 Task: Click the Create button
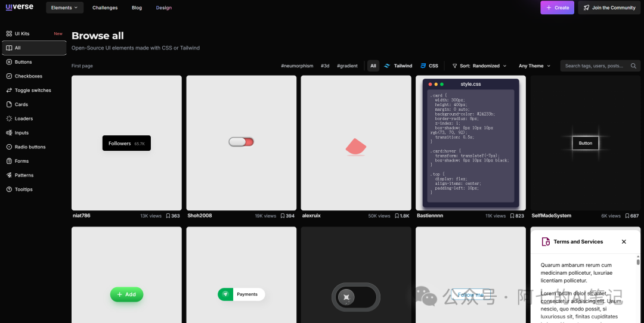(x=557, y=7)
